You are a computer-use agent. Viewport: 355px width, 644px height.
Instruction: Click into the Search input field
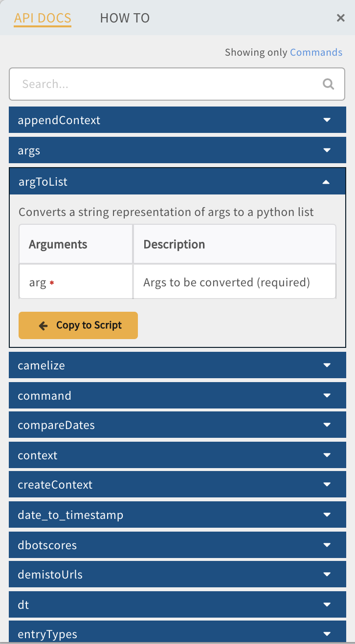pyautogui.click(x=166, y=84)
